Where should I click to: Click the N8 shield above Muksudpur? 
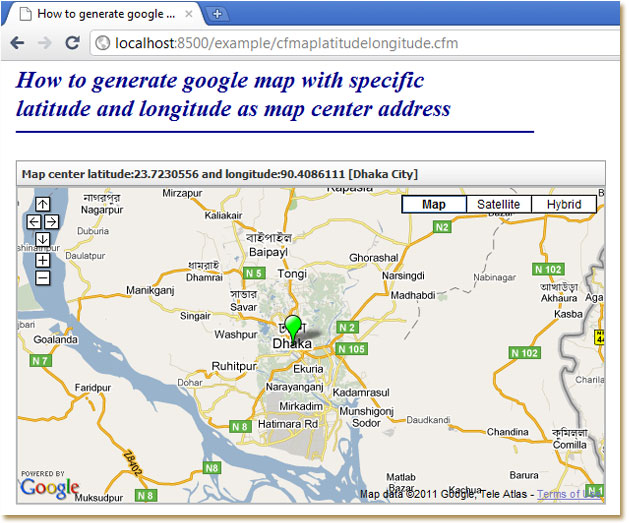point(211,468)
